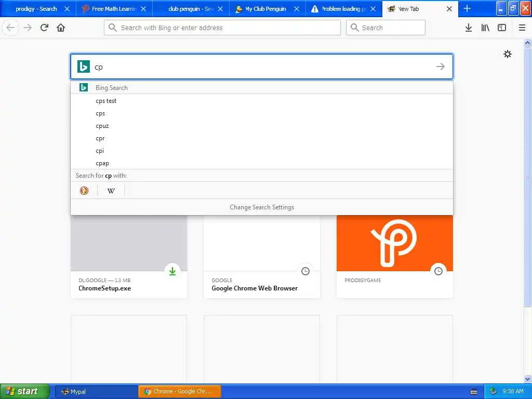Screen dimensions: 532x399
Task: Open the home page
Action: coord(61,28)
